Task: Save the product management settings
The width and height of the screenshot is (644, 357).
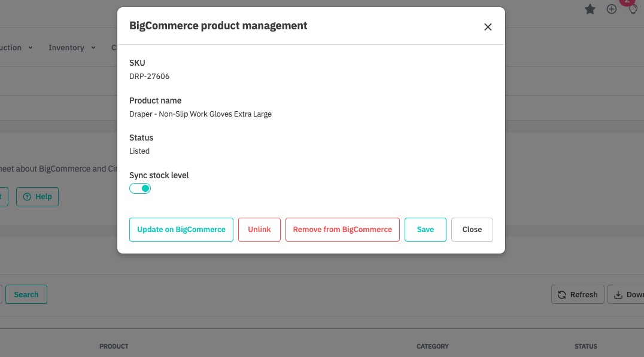Action: 425,230
